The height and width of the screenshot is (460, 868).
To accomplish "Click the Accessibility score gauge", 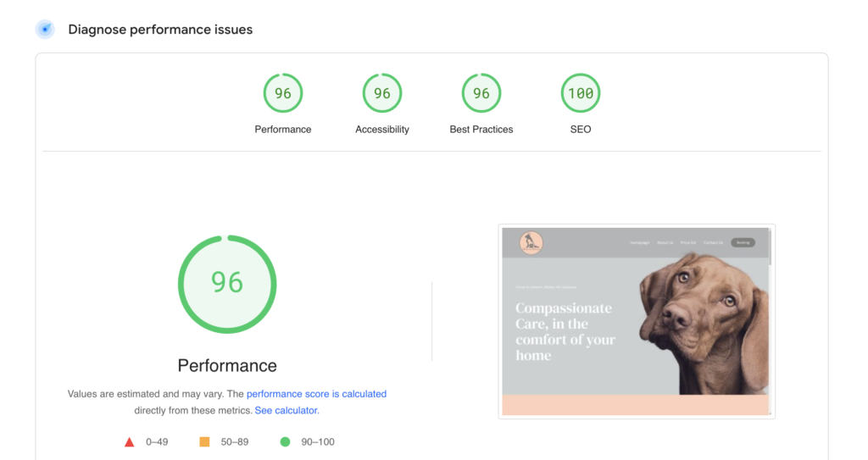I will [381, 93].
